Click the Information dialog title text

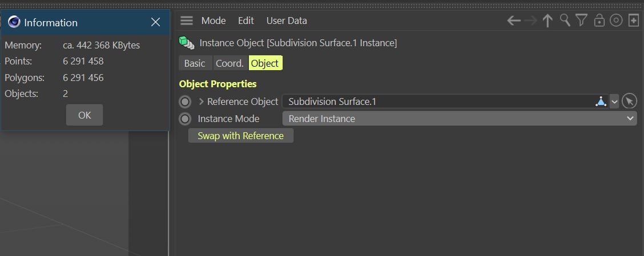point(51,23)
